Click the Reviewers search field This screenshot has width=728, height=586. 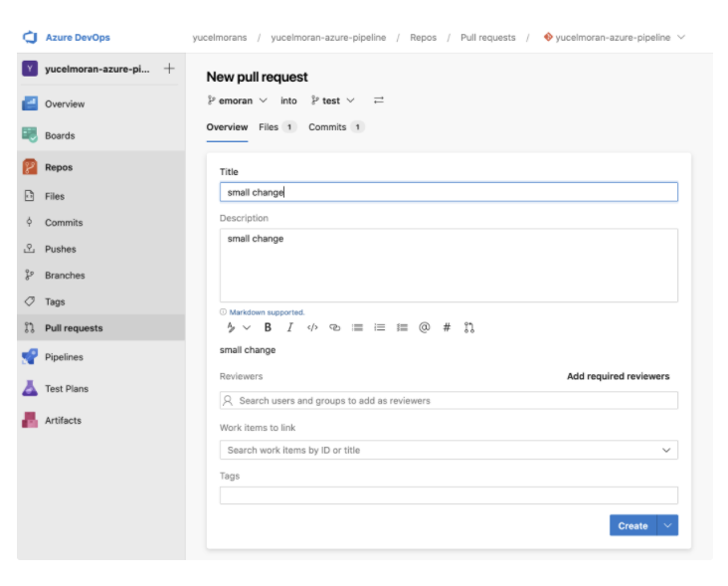(449, 401)
